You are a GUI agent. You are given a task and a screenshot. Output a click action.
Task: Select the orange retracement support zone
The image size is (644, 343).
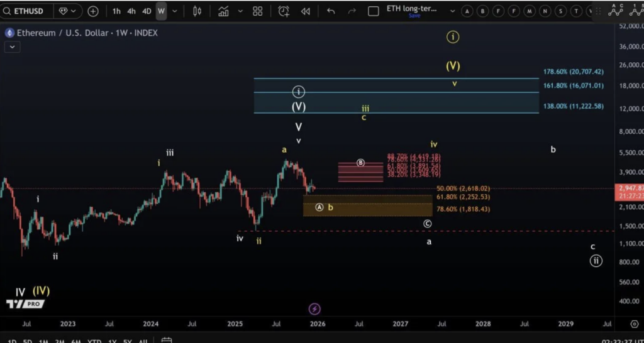[367, 205]
